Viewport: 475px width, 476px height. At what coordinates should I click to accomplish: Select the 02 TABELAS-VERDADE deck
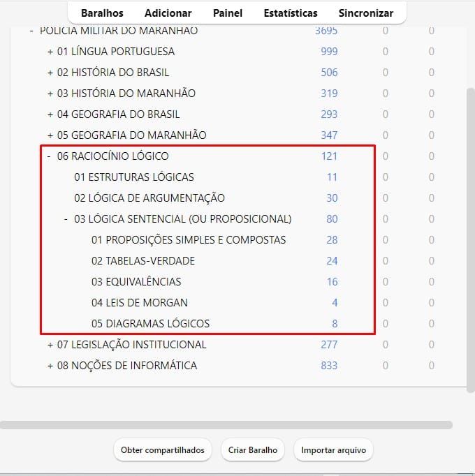(142, 261)
